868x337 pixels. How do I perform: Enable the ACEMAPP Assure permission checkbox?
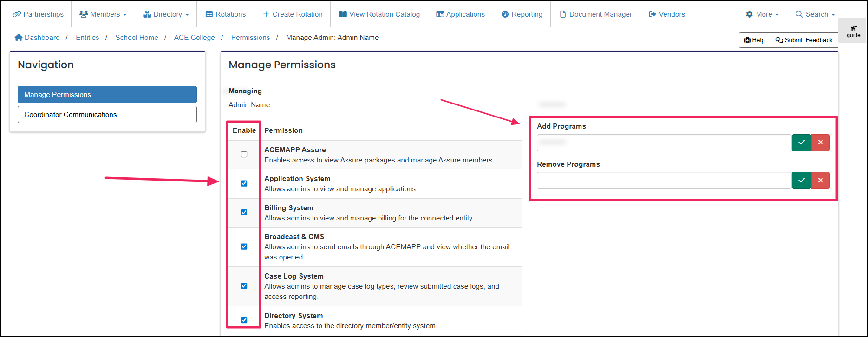coord(244,155)
